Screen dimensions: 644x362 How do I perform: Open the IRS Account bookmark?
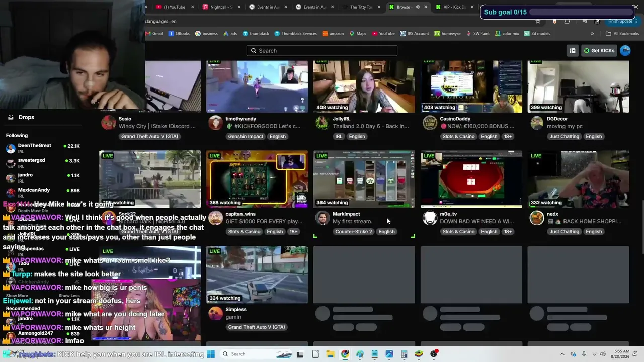coord(415,34)
